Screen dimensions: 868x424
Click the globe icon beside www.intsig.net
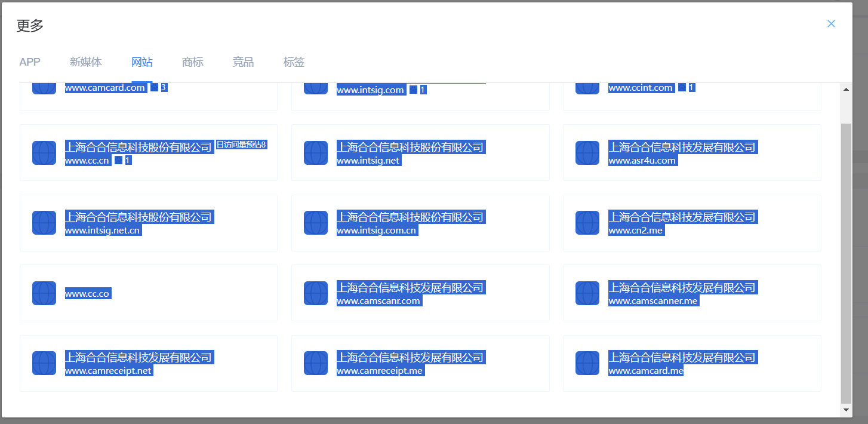pyautogui.click(x=316, y=153)
